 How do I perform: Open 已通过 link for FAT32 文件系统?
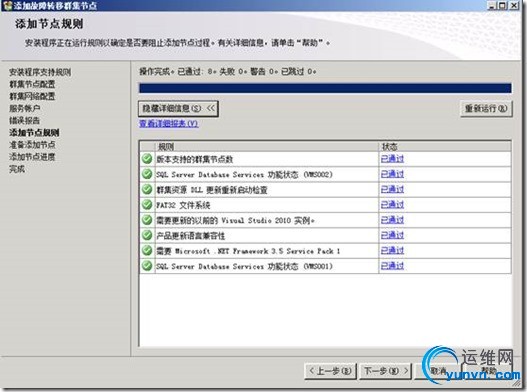392,205
